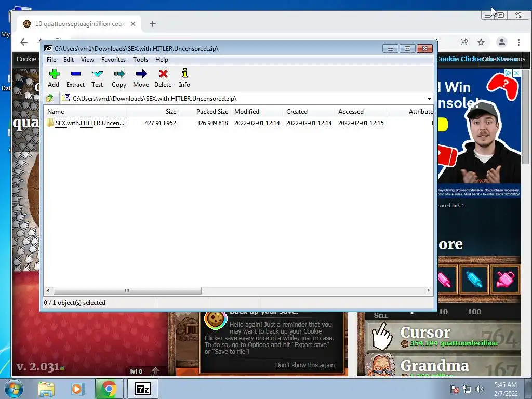Click the size value 427 913 952
The height and width of the screenshot is (399, 532).
coord(160,123)
